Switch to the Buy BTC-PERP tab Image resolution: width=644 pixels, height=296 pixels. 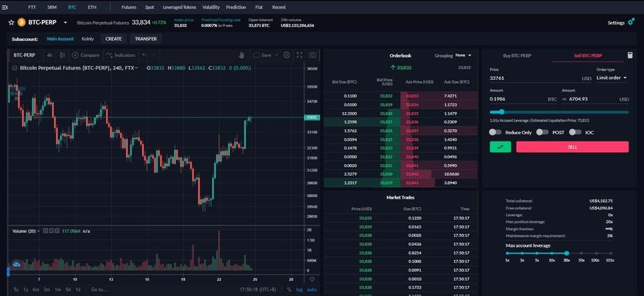coord(517,56)
